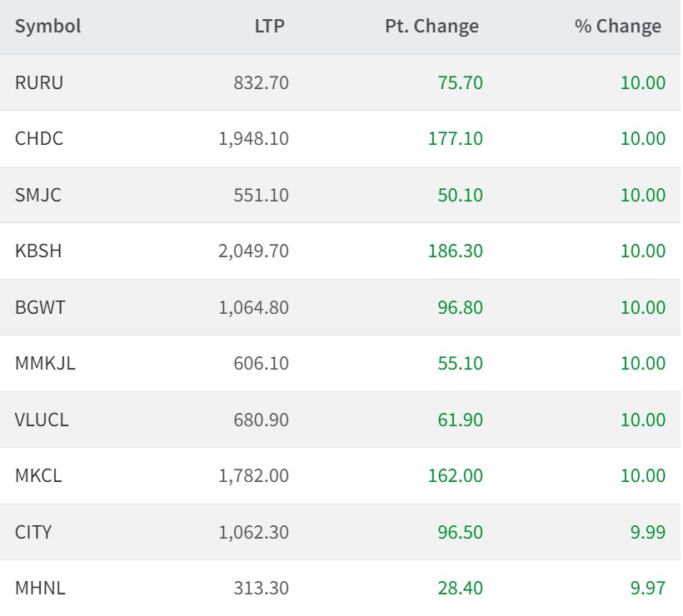Click CITY percent change 9.99

(x=648, y=532)
